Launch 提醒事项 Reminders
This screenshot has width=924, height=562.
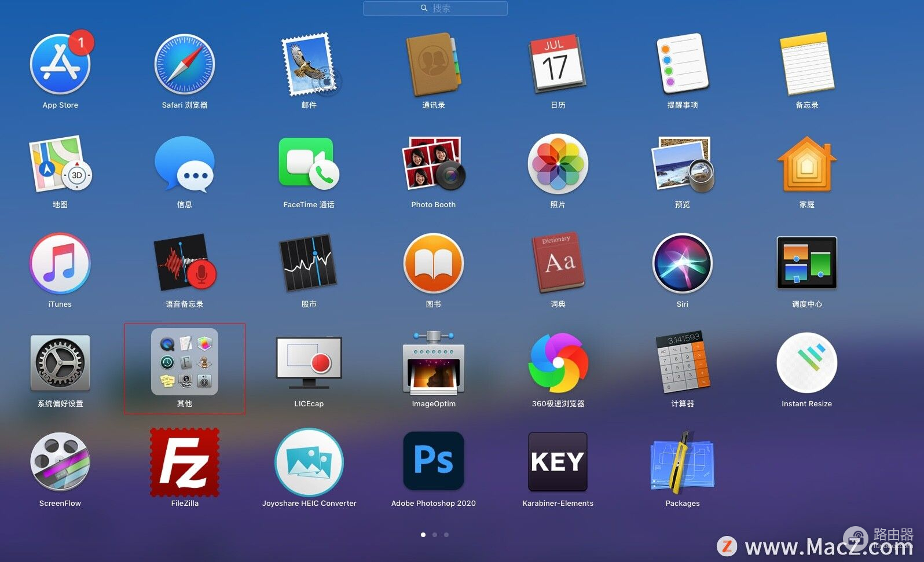tap(683, 64)
